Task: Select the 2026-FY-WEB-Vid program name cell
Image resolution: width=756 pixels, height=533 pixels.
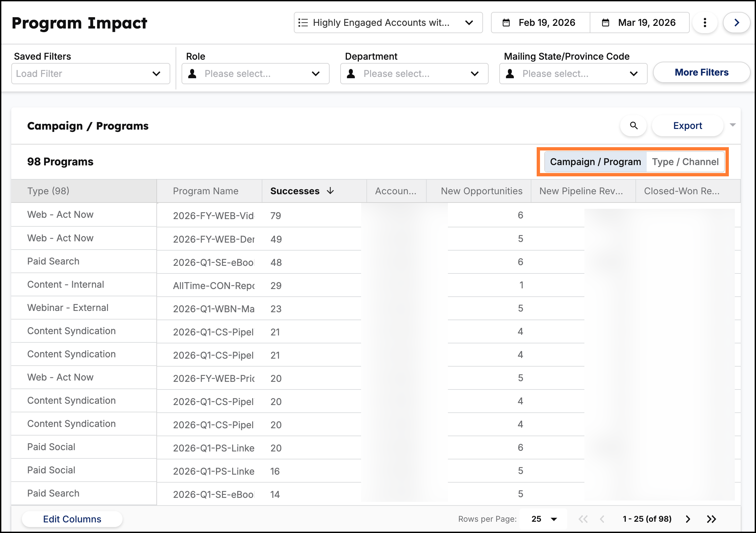Action: click(209, 215)
